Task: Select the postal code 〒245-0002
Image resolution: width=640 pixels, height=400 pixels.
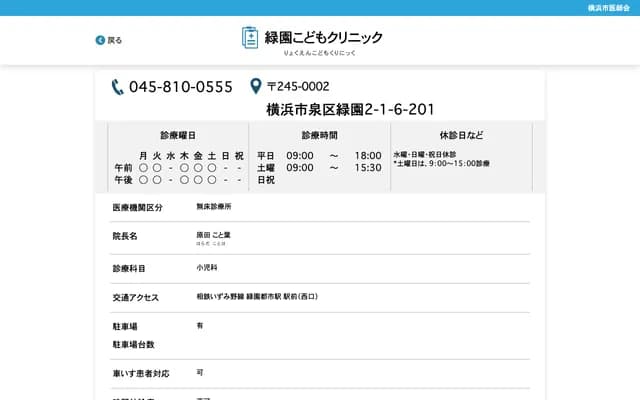Action: (x=298, y=86)
